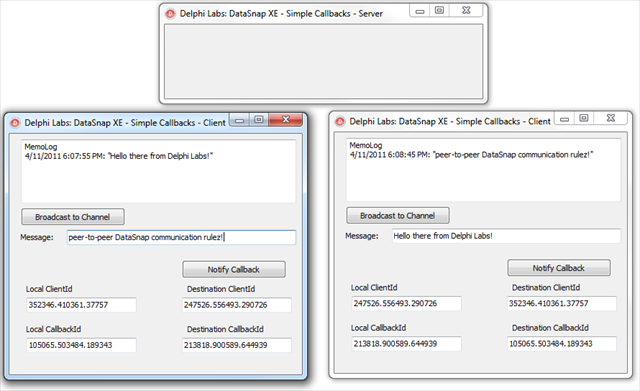640x391 pixels.
Task: Minimize the right Client window
Action: [564, 119]
